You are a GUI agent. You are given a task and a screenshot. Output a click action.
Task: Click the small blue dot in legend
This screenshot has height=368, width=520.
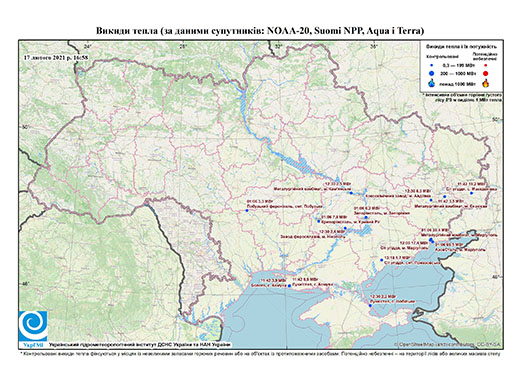point(431,65)
